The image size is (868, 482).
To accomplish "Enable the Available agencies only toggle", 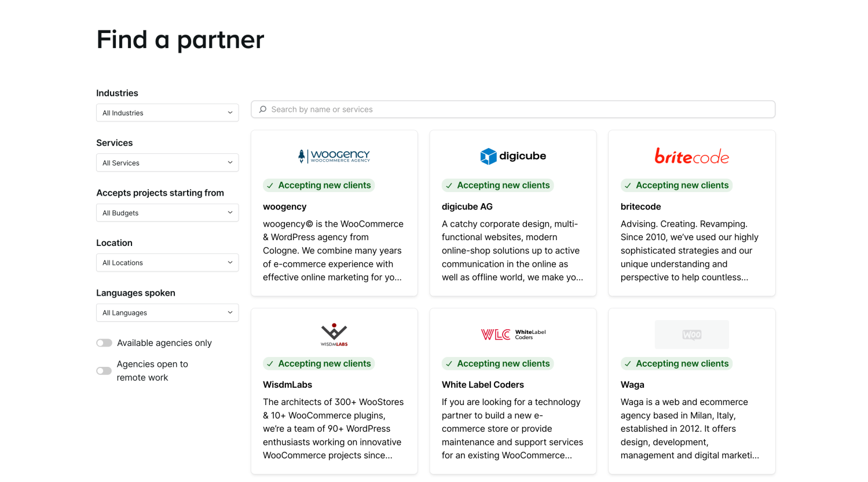I will [x=104, y=343].
